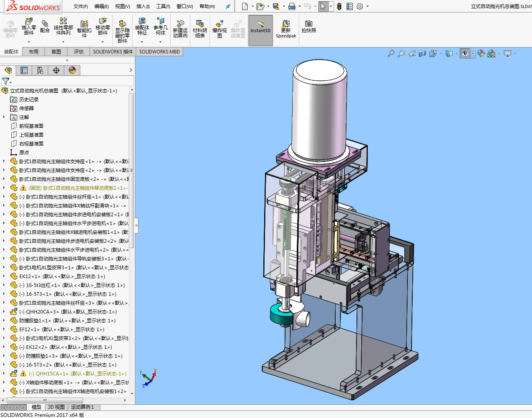Image resolution: width=532 pixels, height=418 pixels.
Task: Open the ConfigurationManager tab icon
Action: (40, 70)
